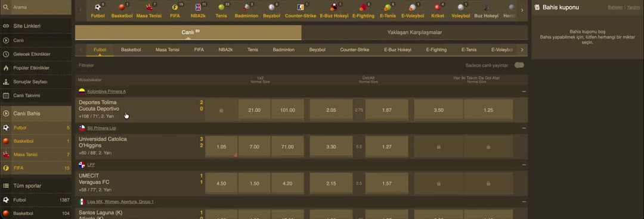This screenshot has height=219, width=644.
Task: Select Basketbol ball icon in top sports carousel
Action: (x=122, y=7)
